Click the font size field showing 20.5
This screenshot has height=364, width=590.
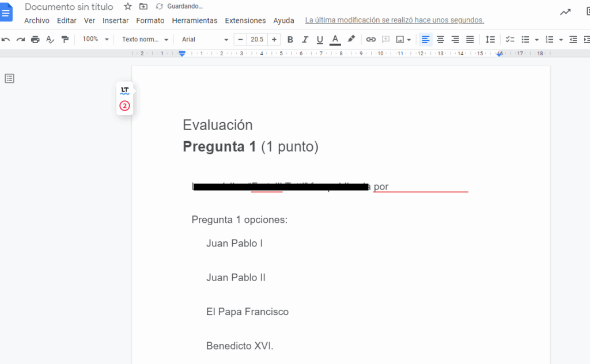click(257, 39)
